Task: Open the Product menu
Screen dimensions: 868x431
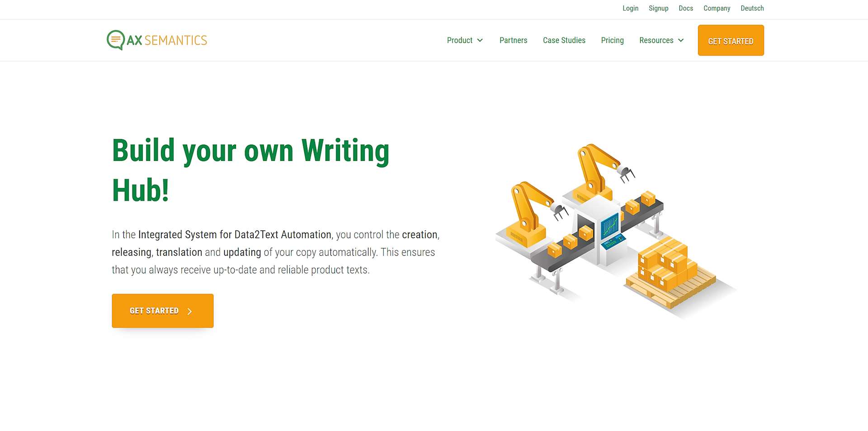Action: coord(459,40)
